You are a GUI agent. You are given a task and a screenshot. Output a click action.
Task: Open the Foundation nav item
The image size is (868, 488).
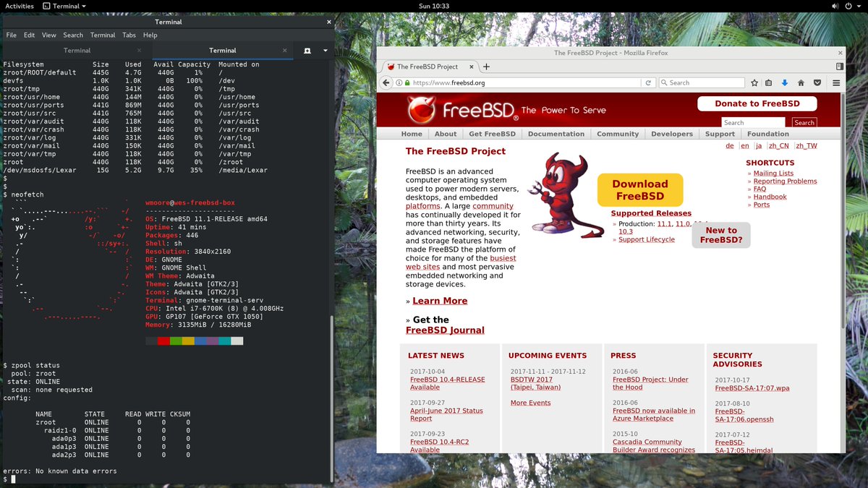[768, 134]
